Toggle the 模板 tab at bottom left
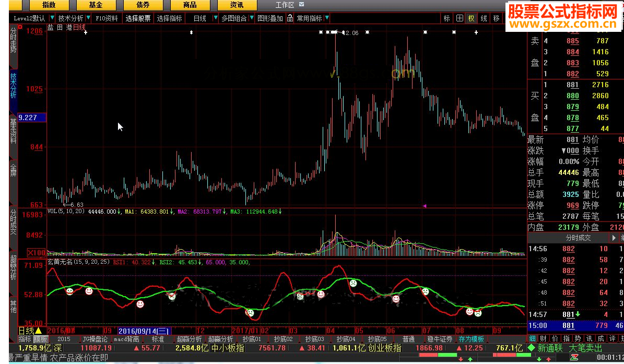This screenshot has width=624, height=364. [x=41, y=339]
